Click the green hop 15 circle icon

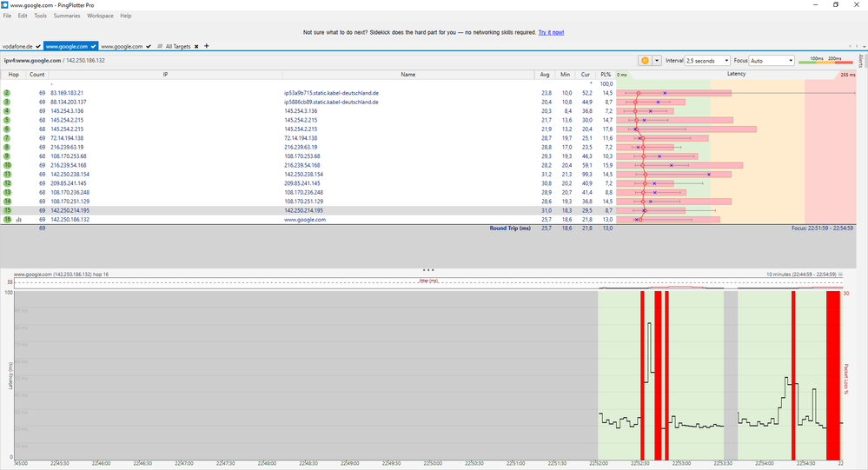pyautogui.click(x=7, y=210)
